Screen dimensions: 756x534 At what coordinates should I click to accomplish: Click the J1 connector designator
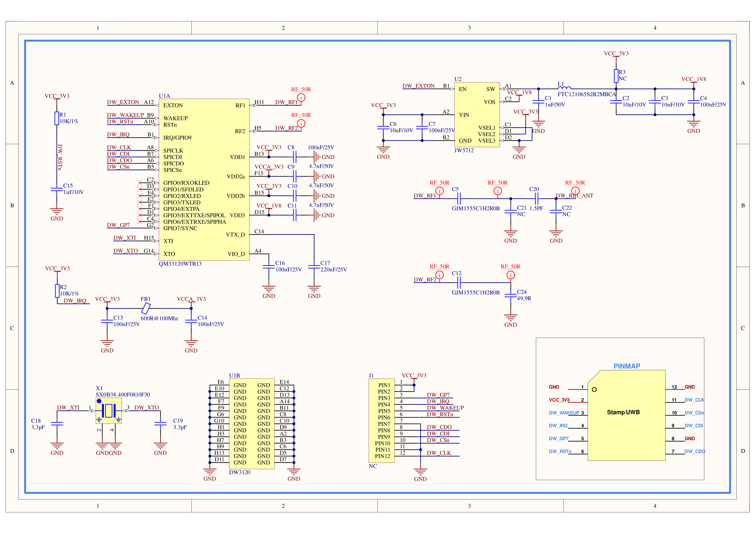point(371,376)
